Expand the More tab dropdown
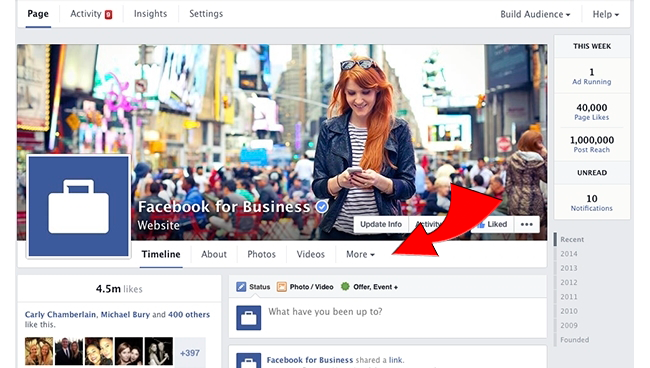Viewport: 650px width, 368px height. click(360, 254)
